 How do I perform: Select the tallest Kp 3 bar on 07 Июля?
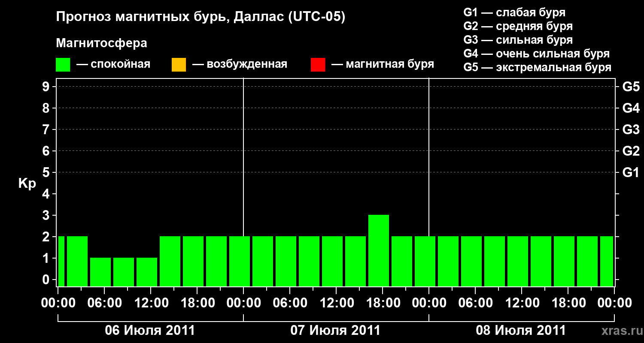tap(379, 250)
